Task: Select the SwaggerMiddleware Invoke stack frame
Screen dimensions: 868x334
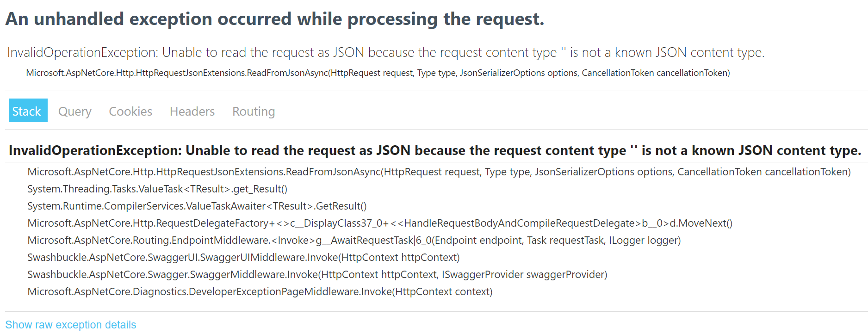Action: point(317,274)
